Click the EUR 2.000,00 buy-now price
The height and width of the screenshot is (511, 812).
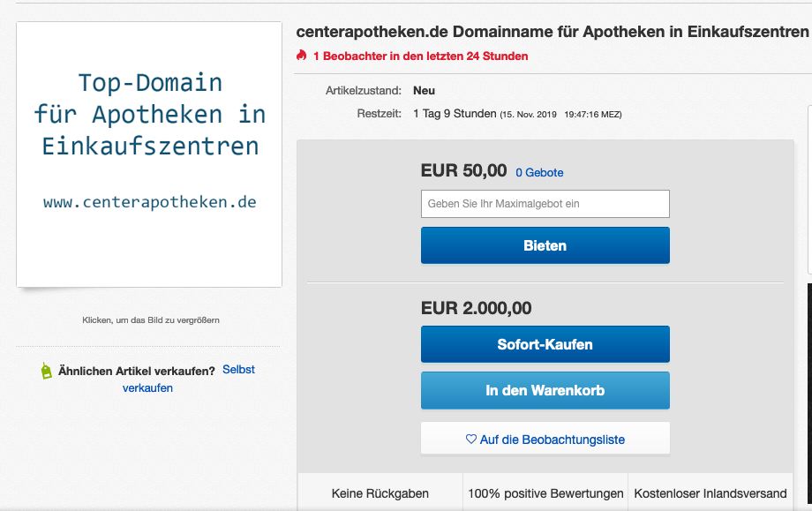(x=477, y=308)
